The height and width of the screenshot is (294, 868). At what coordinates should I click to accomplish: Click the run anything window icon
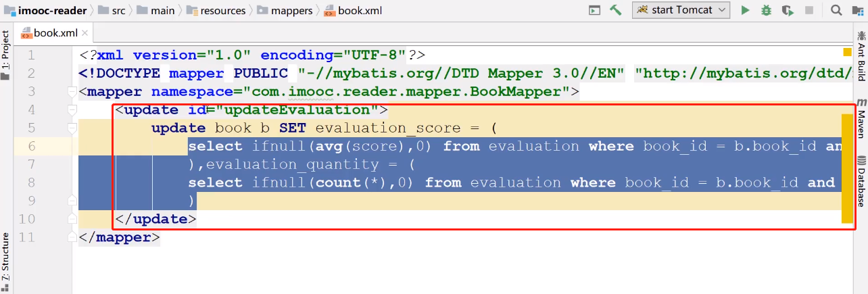[594, 10]
